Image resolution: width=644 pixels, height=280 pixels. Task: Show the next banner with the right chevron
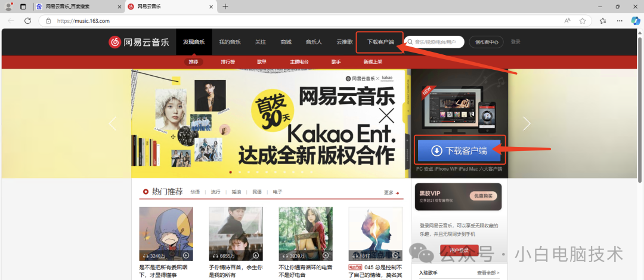coord(527,124)
